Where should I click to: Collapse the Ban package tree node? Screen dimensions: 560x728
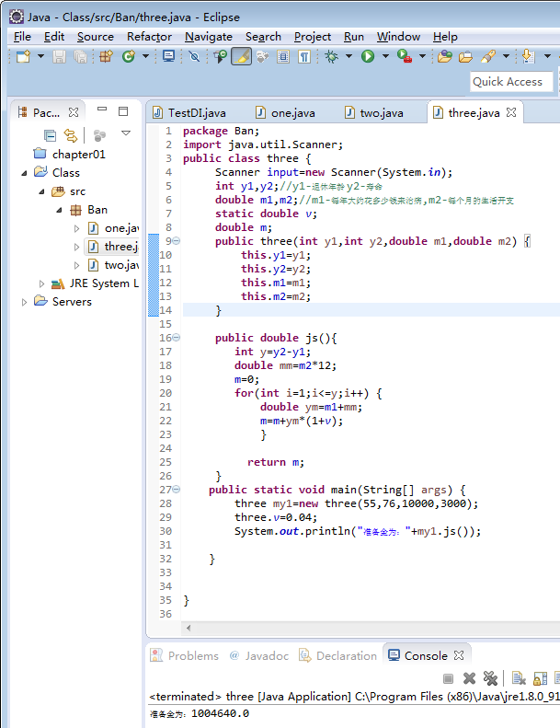pos(59,210)
